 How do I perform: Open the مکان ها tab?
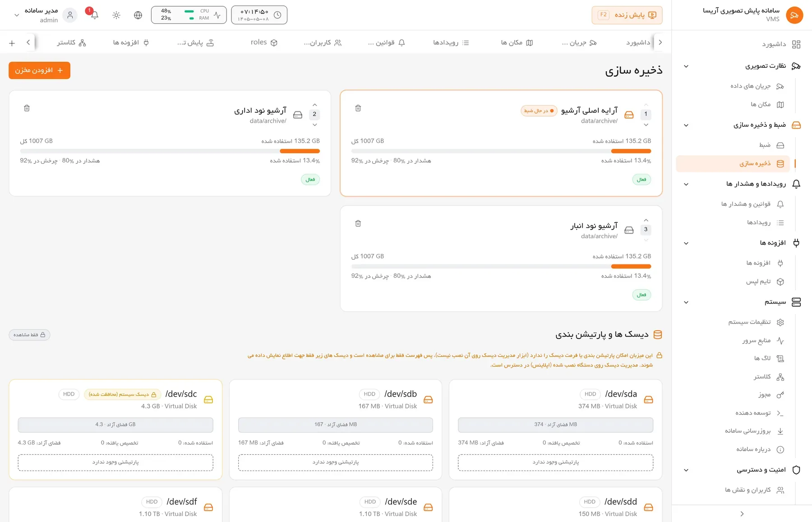(517, 42)
